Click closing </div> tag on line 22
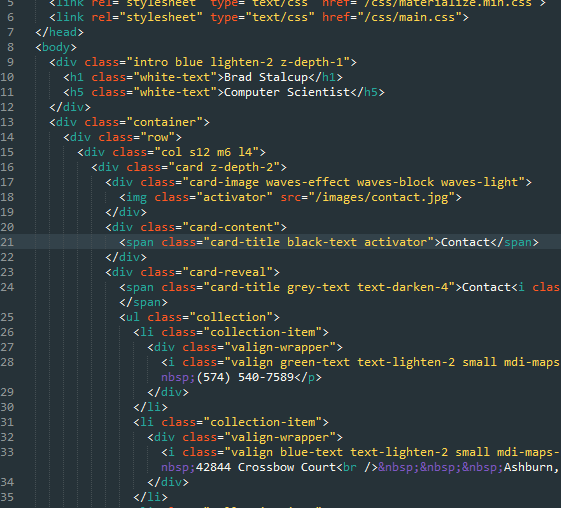The height and width of the screenshot is (508, 561). point(126,257)
